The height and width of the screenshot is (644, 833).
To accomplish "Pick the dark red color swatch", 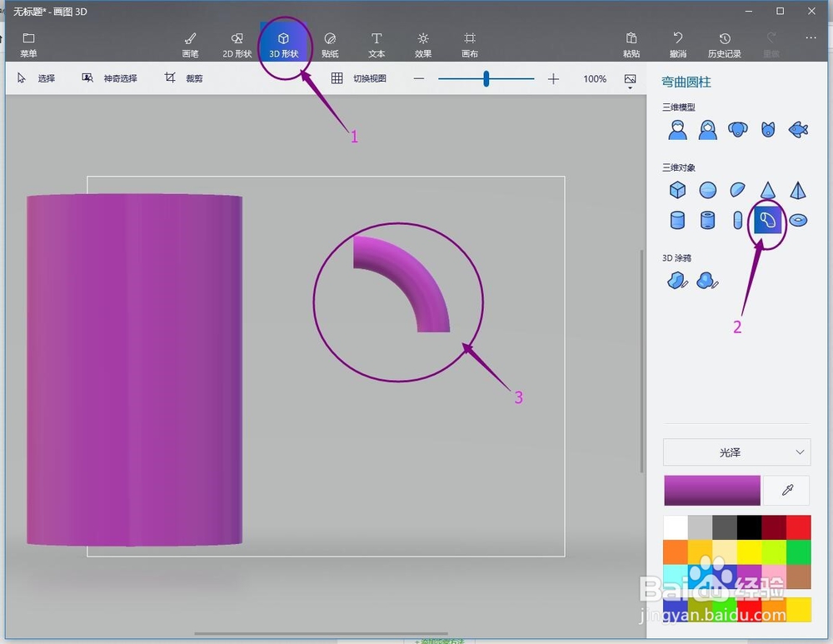I will click(774, 527).
